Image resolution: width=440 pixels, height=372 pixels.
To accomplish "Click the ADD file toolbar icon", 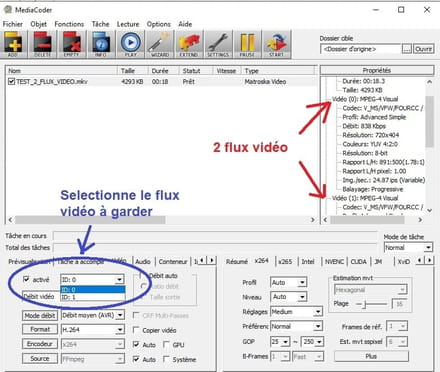I will (13, 44).
